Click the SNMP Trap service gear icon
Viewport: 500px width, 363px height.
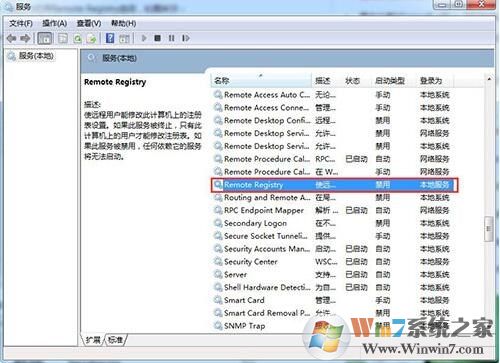pos(218,326)
